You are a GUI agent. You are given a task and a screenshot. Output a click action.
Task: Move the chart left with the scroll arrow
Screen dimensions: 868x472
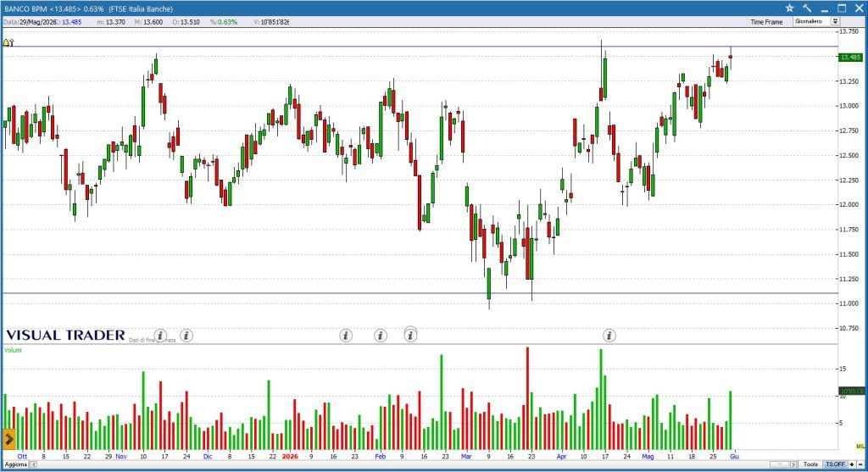click(33, 464)
